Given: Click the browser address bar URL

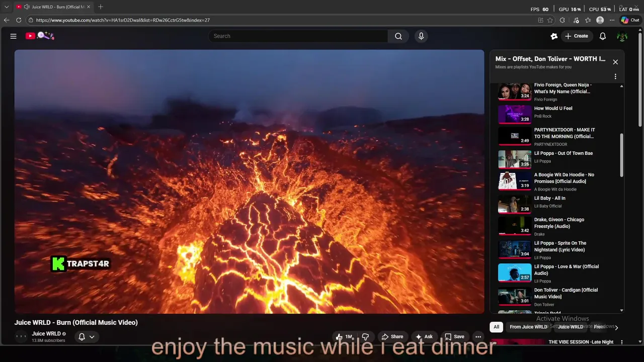Looking at the screenshot, I should pyautogui.click(x=123, y=20).
